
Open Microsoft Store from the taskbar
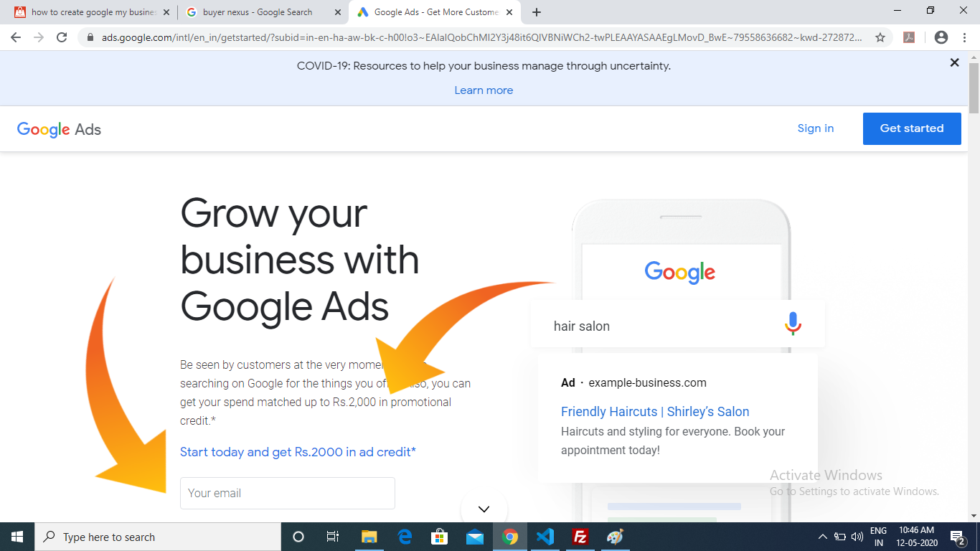click(439, 537)
